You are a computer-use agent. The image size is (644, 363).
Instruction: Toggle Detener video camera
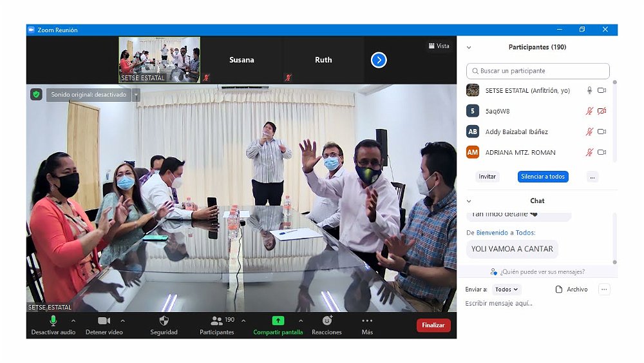104,320
